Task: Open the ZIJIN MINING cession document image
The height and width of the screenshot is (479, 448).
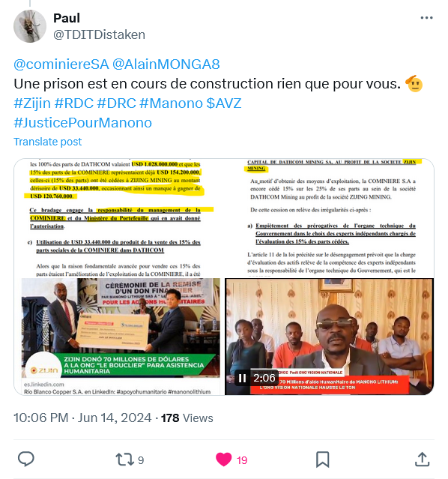Action: coord(329,218)
